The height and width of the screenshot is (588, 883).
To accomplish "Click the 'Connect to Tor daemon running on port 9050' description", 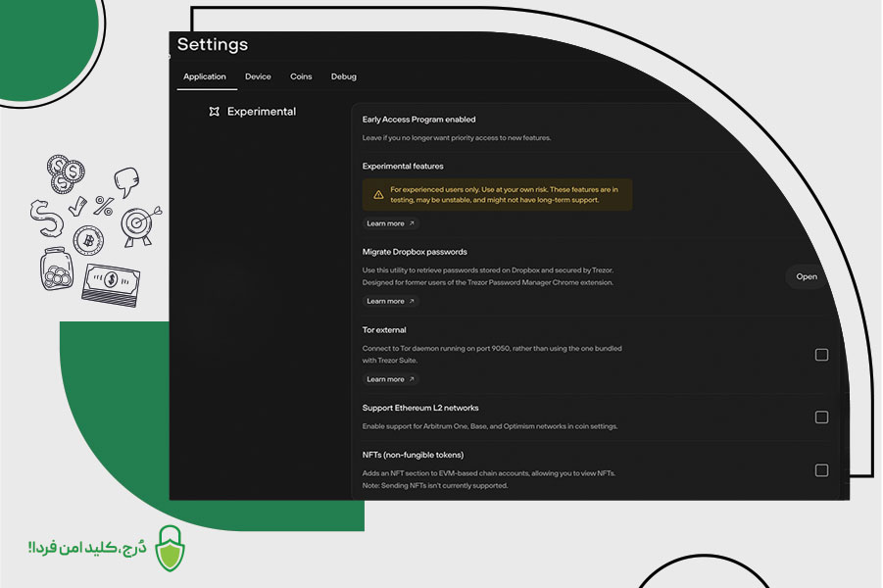I will [492, 354].
